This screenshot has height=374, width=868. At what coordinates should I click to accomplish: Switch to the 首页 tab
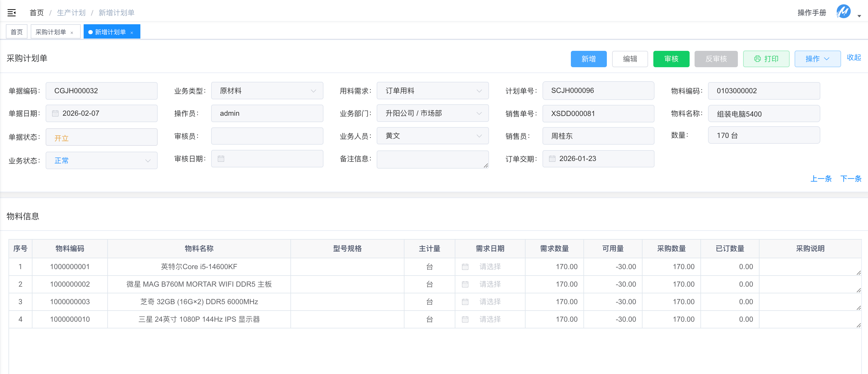16,32
